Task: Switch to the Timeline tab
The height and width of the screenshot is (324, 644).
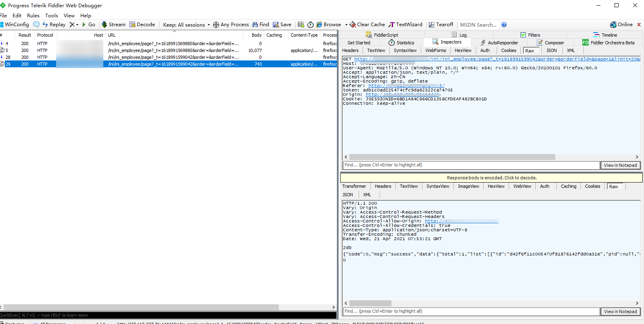Action: coord(605,35)
